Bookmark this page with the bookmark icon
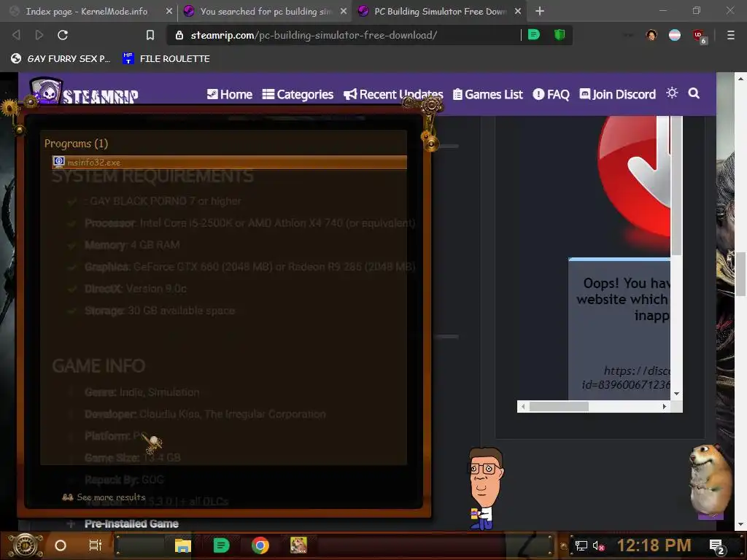This screenshot has height=560, width=747. pyautogui.click(x=150, y=35)
